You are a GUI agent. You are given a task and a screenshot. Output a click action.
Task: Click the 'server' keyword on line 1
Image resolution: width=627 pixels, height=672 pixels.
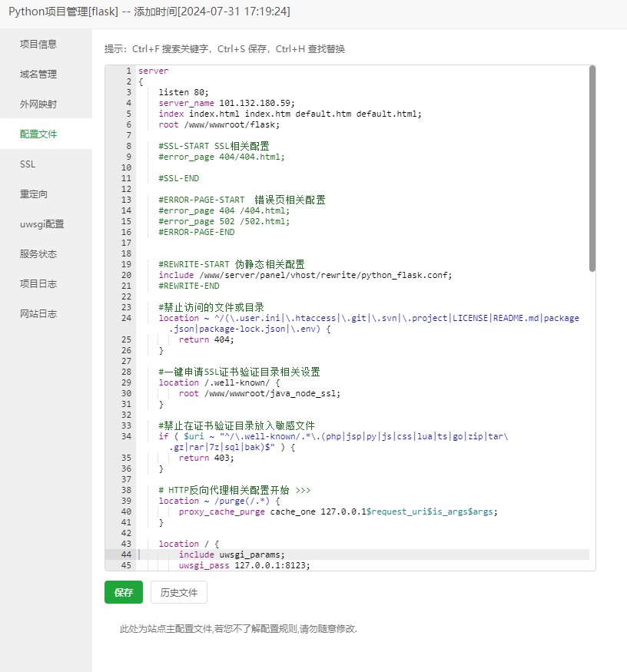coord(154,71)
